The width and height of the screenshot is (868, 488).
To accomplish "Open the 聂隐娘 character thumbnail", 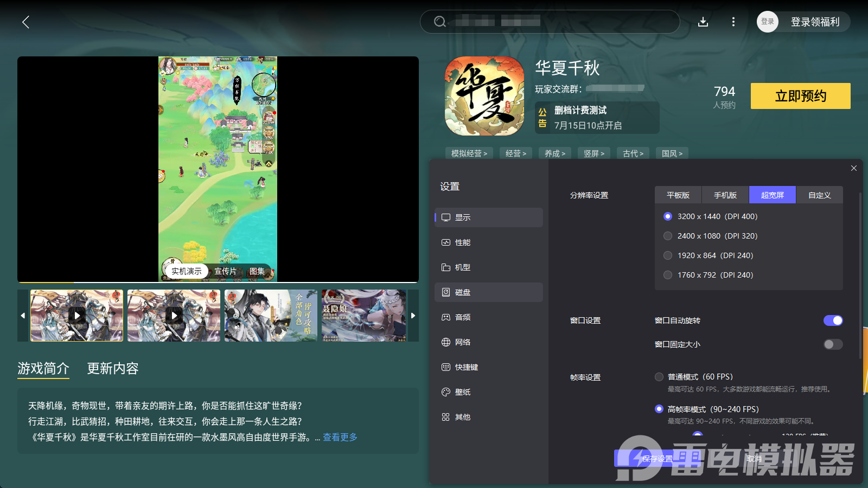I will click(363, 316).
